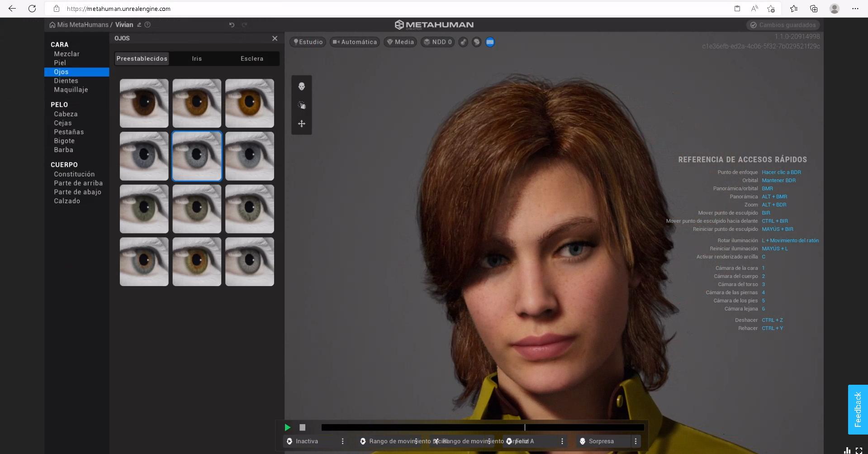Click the pencil icon to rename Vivian
The height and width of the screenshot is (454, 868).
(x=139, y=25)
